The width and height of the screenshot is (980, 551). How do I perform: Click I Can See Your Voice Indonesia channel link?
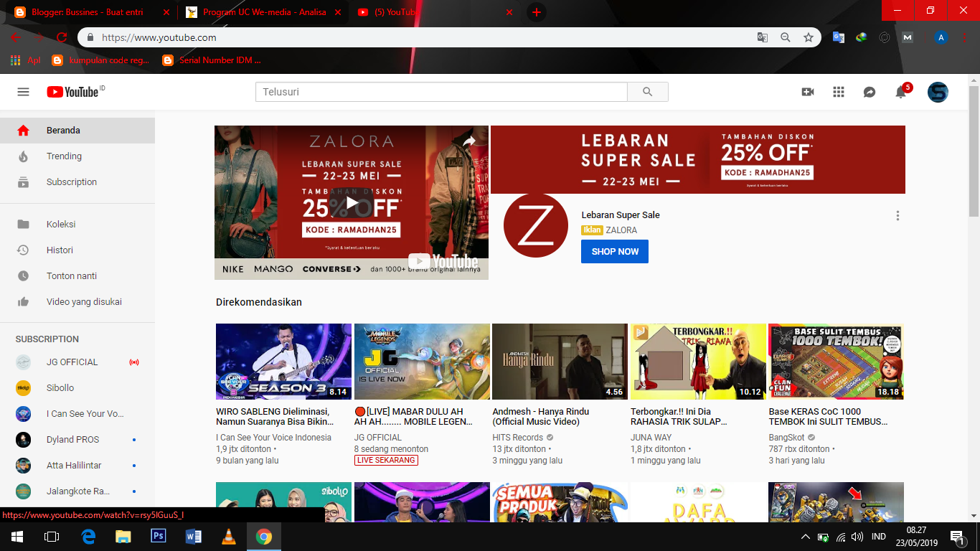point(273,438)
